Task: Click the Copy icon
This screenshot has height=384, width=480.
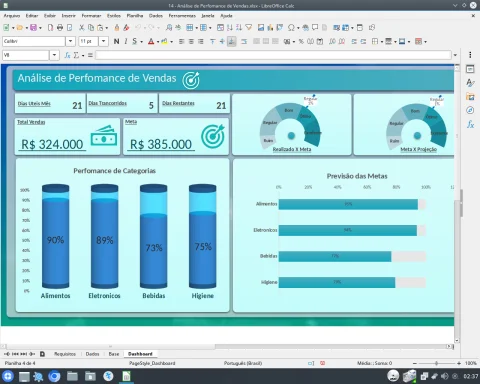Action: tap(91, 28)
